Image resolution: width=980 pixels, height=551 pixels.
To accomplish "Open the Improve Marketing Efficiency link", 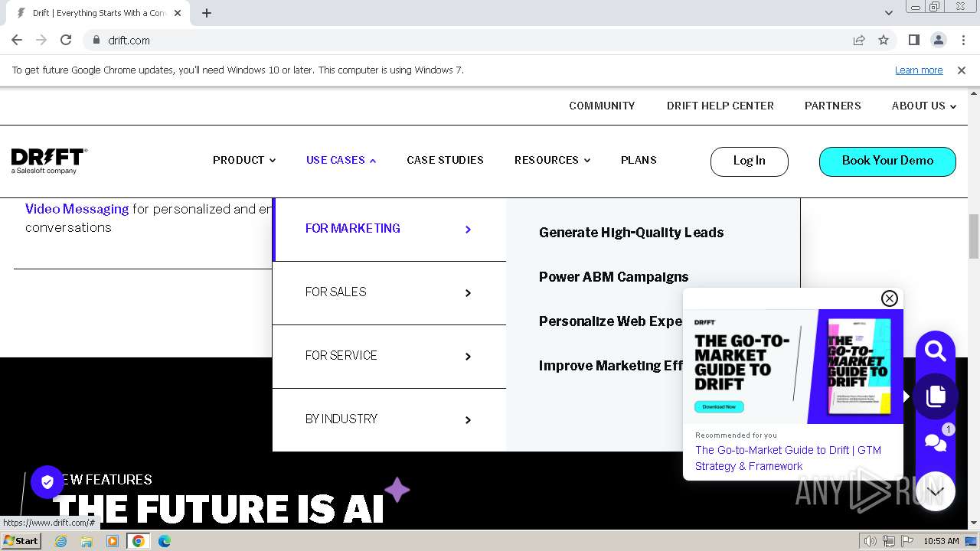I will click(x=610, y=366).
